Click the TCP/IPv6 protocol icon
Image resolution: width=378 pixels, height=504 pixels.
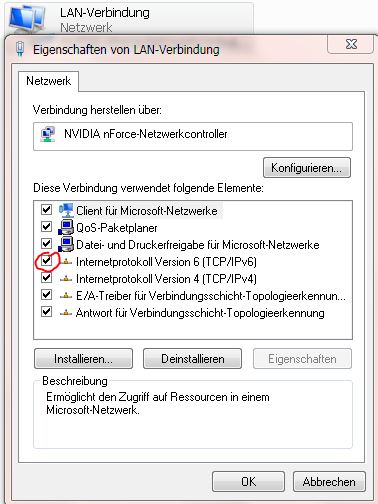[x=66, y=262]
